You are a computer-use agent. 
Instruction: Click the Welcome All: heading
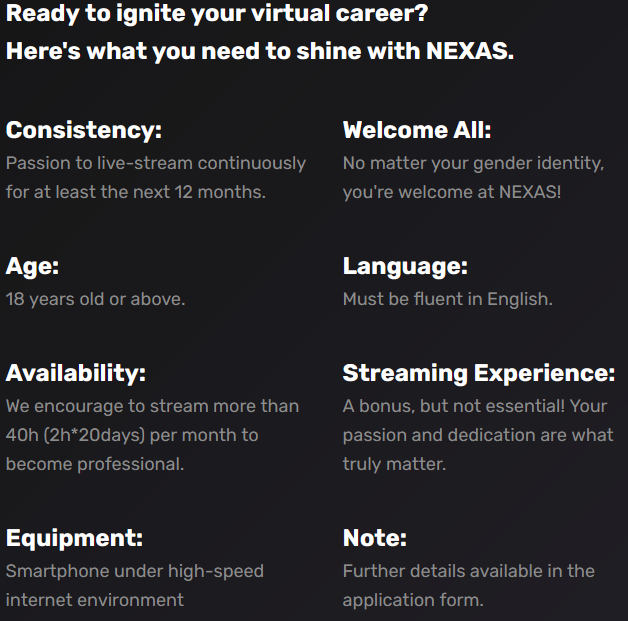(x=417, y=130)
